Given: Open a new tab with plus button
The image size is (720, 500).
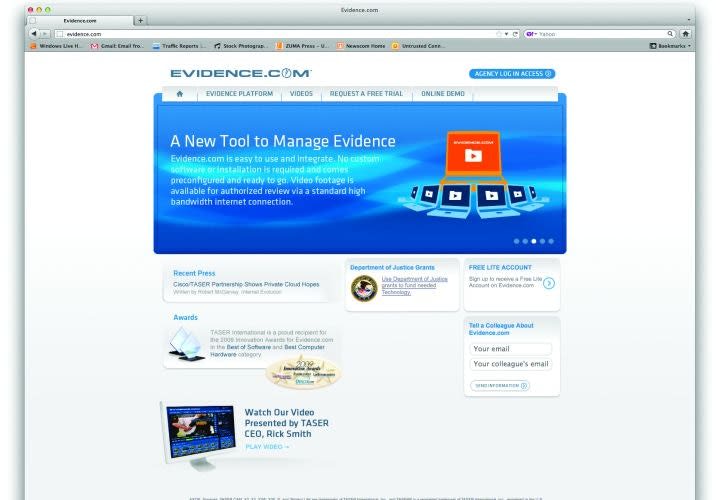Looking at the screenshot, I should (140, 20).
